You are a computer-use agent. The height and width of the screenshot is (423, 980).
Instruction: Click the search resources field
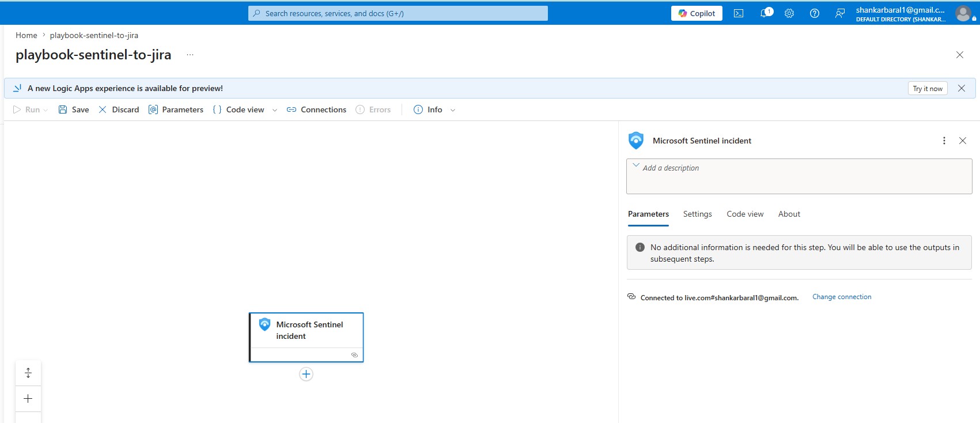click(398, 13)
